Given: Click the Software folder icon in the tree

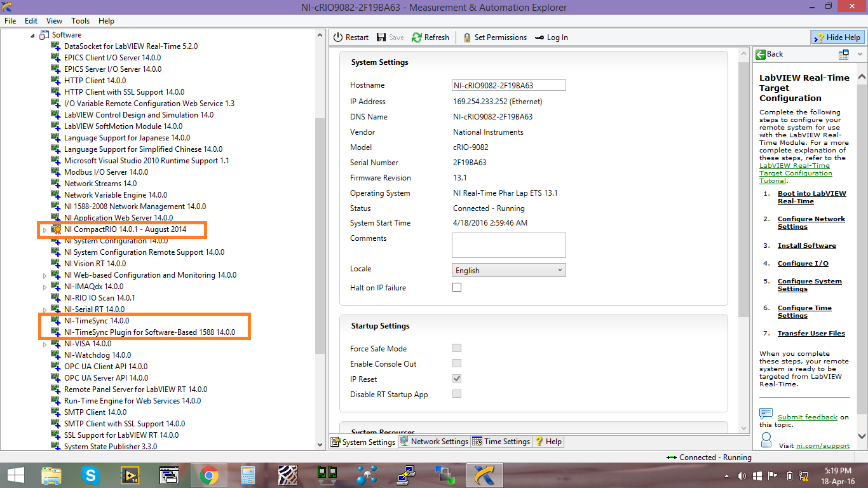Looking at the screenshot, I should (44, 35).
